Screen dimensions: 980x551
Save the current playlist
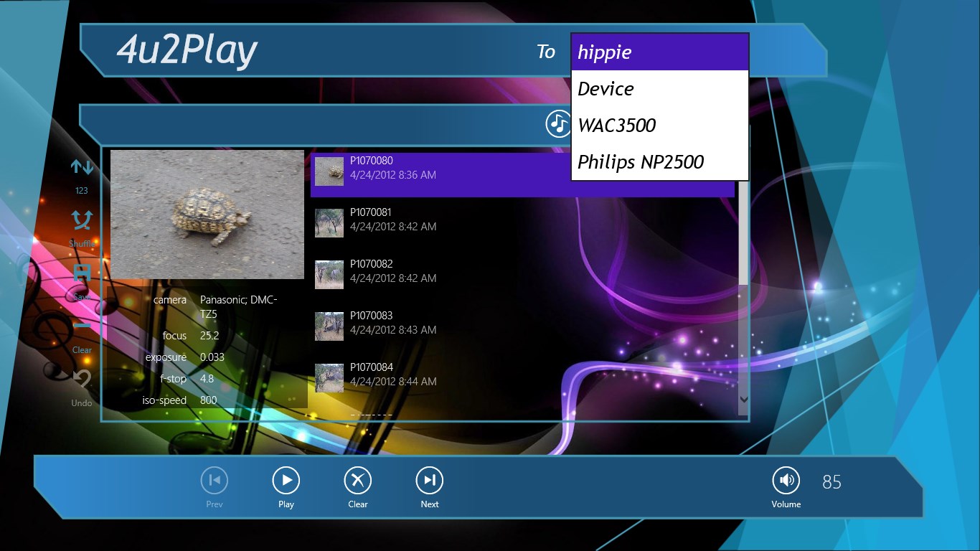(81, 276)
